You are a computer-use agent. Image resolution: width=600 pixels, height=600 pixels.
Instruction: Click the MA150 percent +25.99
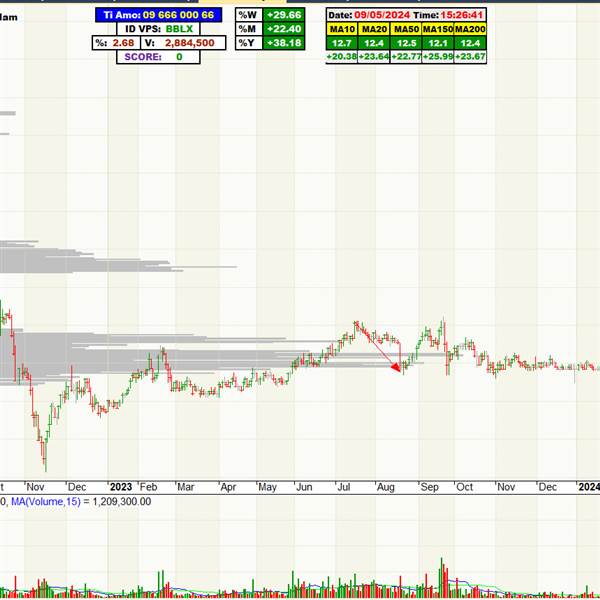coord(438,57)
